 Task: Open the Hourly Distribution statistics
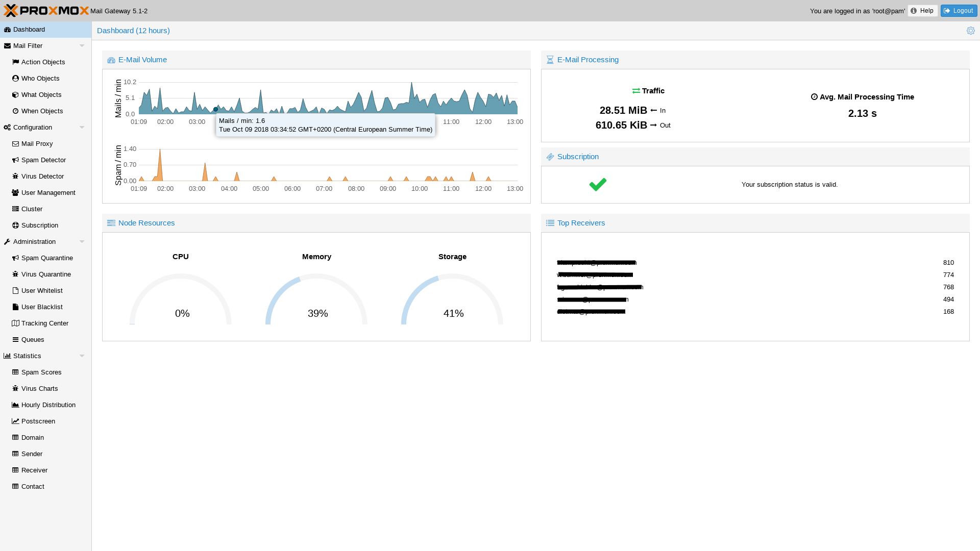pos(48,405)
